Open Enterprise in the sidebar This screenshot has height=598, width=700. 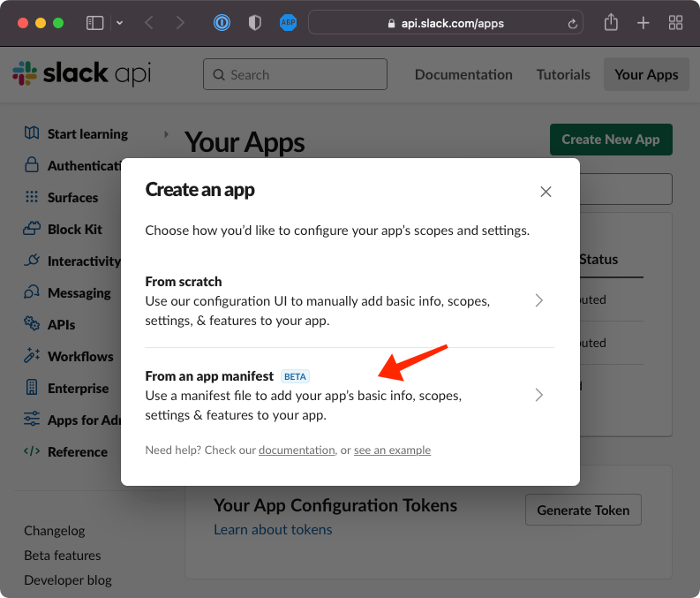(79, 388)
